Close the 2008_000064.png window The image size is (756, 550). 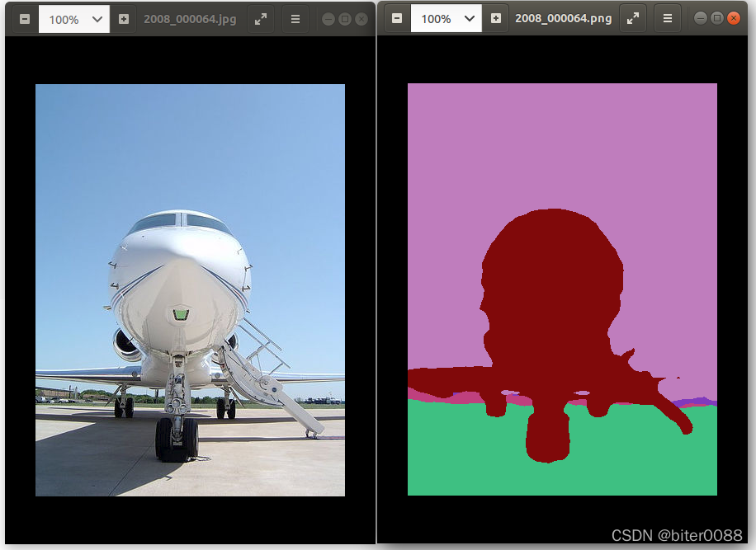click(x=734, y=18)
